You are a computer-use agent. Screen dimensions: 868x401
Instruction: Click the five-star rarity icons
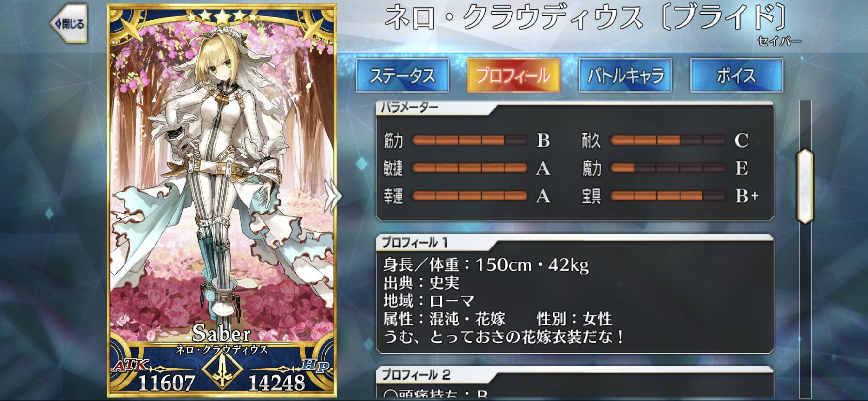click(x=222, y=17)
